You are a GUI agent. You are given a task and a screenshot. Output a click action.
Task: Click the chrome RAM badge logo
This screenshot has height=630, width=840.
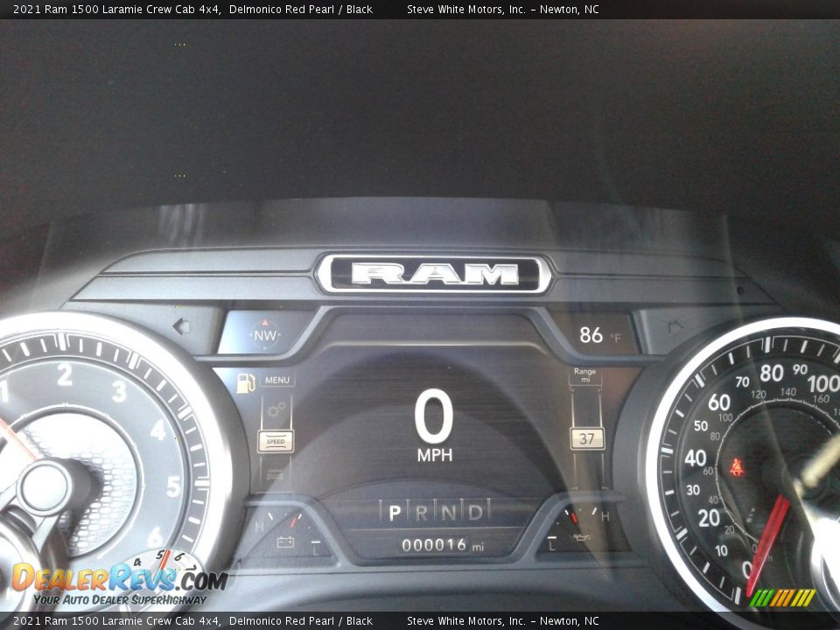[435, 274]
